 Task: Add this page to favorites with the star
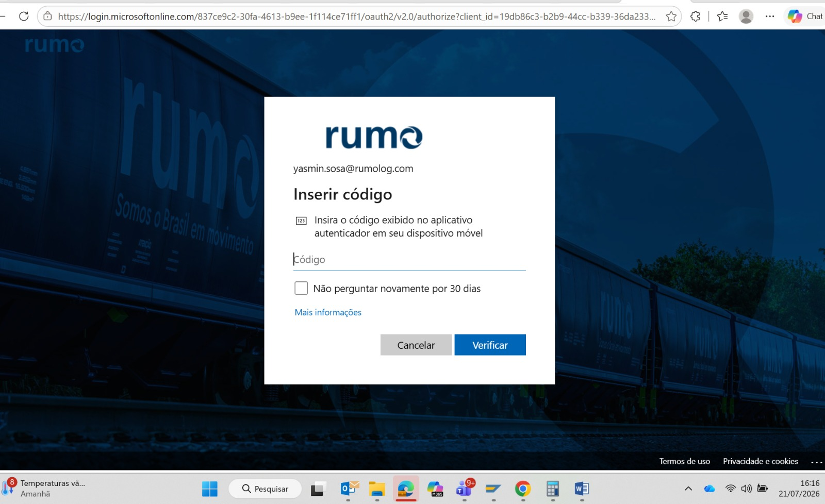[671, 16]
